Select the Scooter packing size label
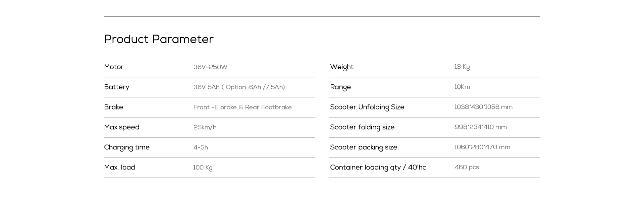 (x=365, y=147)
